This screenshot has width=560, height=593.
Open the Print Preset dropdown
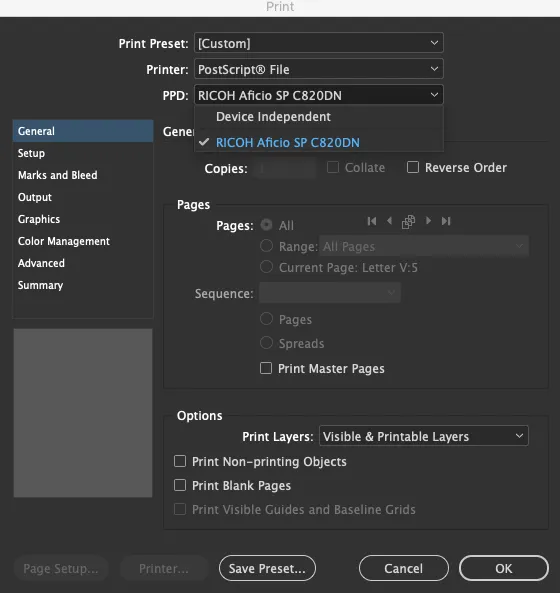click(x=319, y=43)
